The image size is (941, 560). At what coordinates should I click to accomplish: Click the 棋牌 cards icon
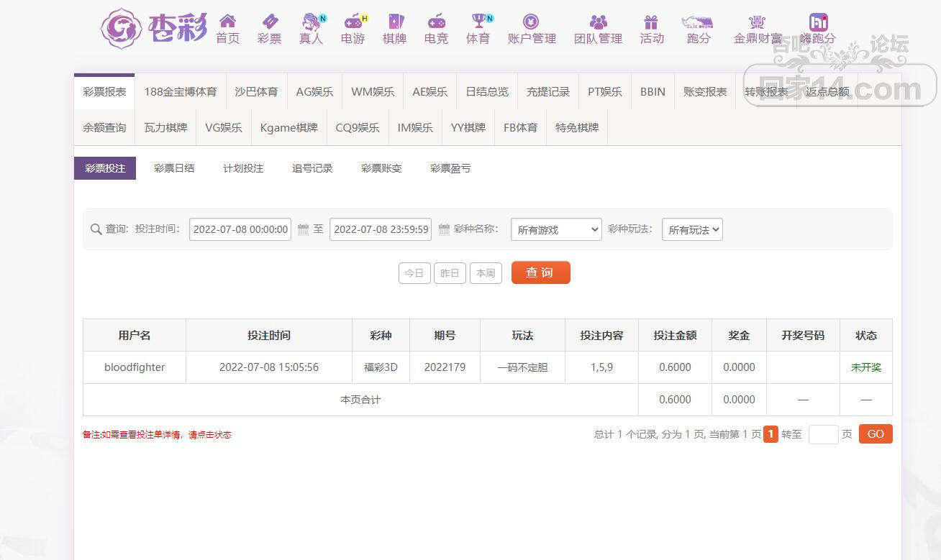[x=395, y=22]
